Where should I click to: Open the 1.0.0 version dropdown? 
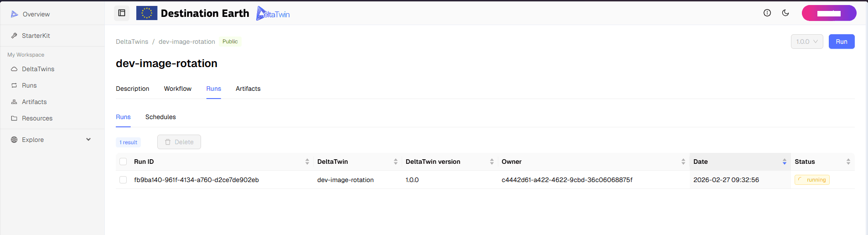point(806,42)
